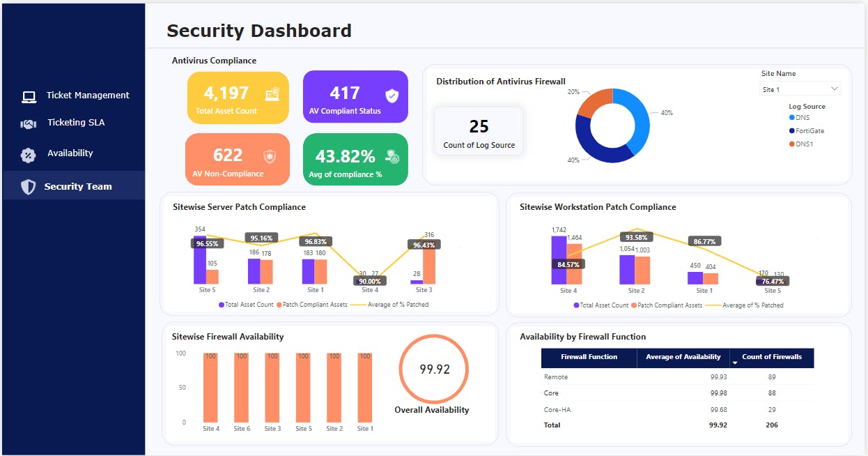Sort table by Average of Availability header
868x456 pixels.
click(683, 357)
